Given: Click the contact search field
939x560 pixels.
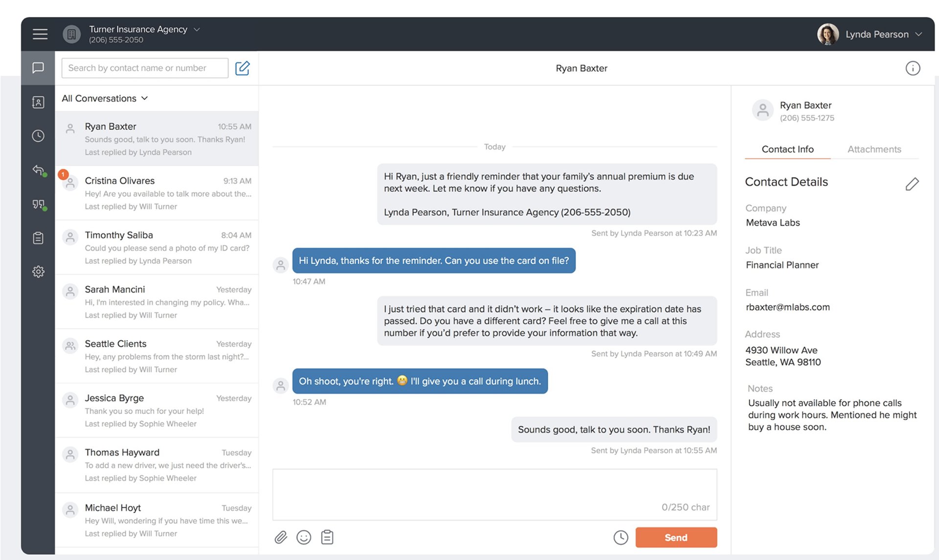Looking at the screenshot, I should [x=145, y=68].
